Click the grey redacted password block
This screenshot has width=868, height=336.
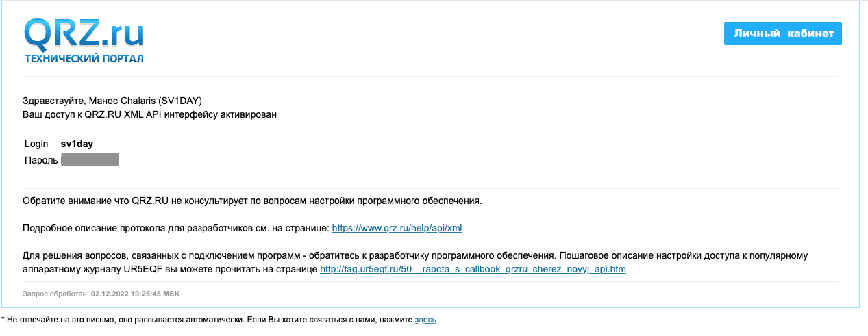90,160
